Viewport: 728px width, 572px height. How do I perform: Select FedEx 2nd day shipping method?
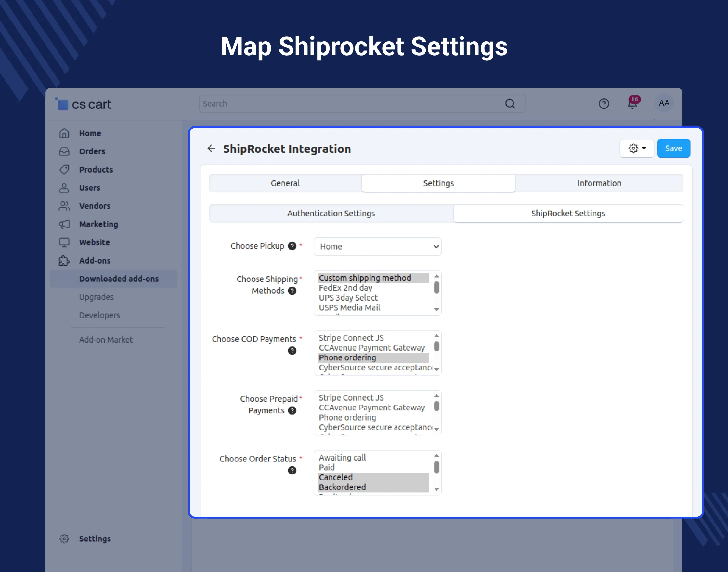(345, 288)
